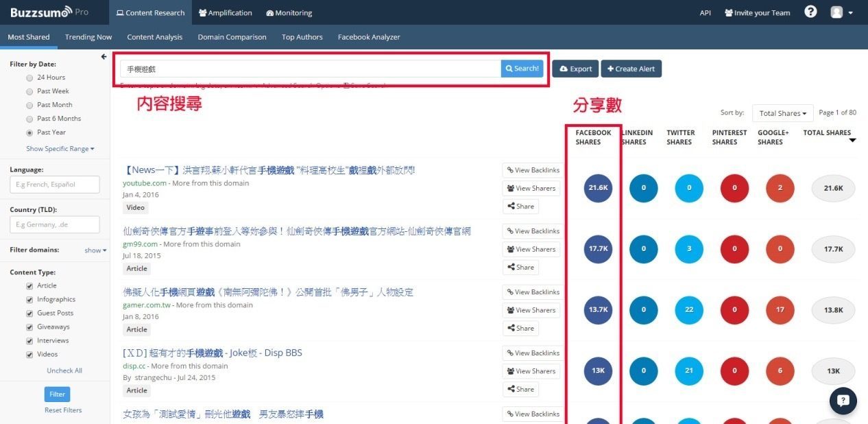Click the Create Alert plus icon

click(610, 69)
